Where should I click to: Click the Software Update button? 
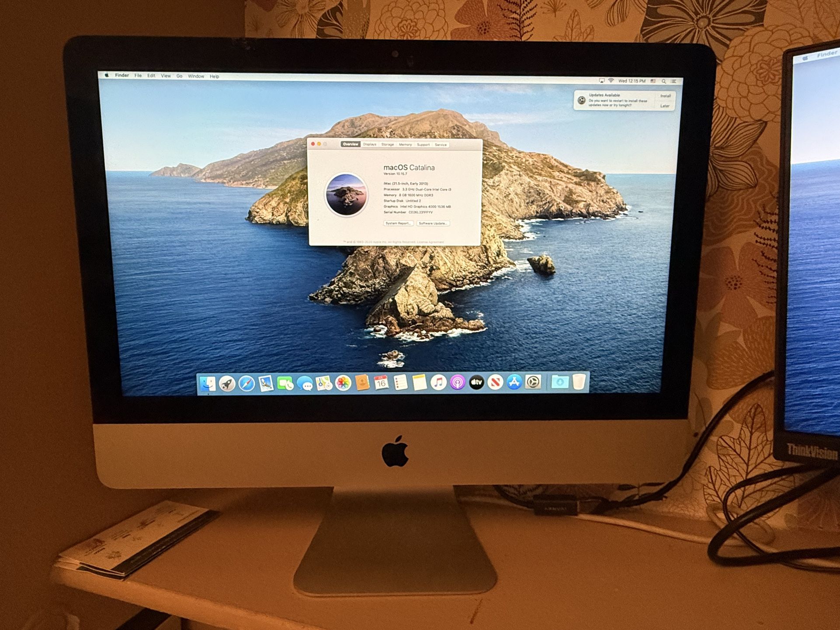coord(433,223)
